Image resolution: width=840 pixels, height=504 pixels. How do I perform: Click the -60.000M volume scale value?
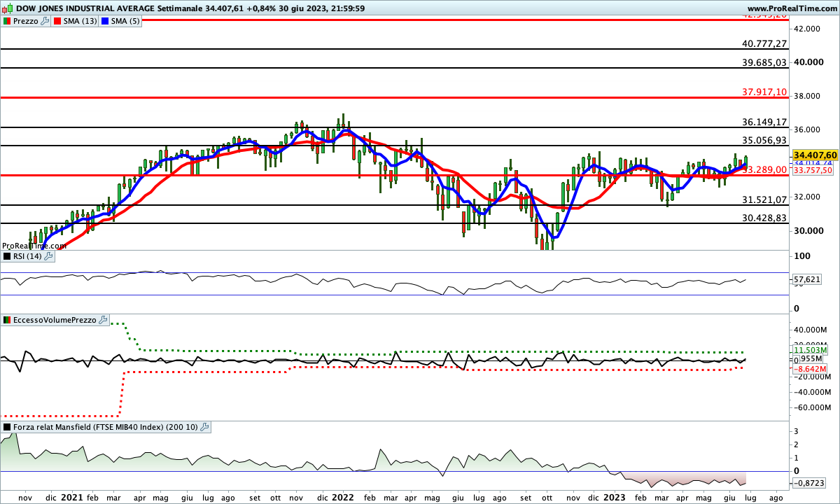tap(813, 407)
